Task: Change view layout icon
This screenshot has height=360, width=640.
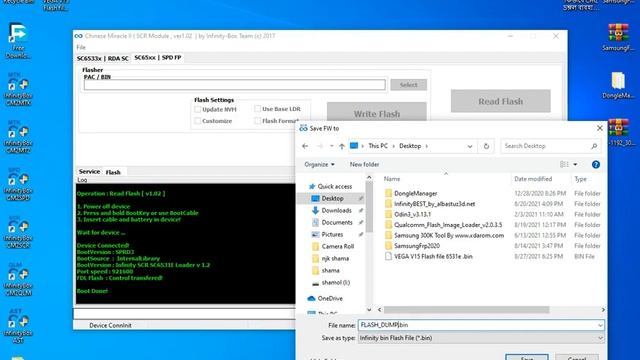Action: point(564,164)
